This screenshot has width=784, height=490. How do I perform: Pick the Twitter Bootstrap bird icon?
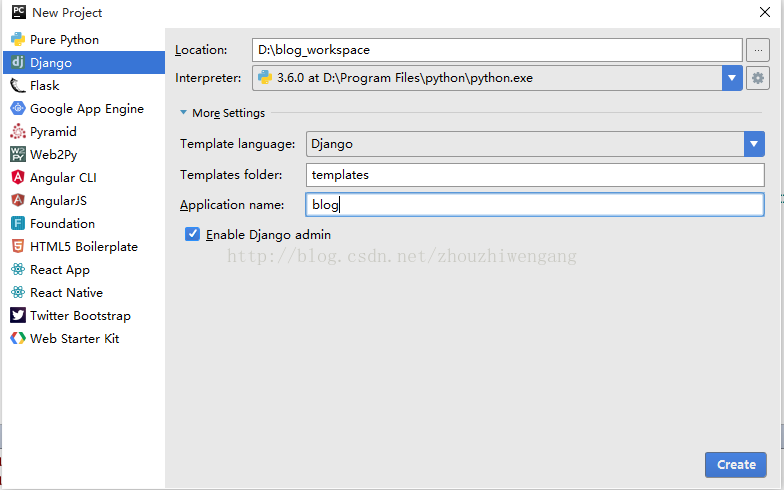click(18, 316)
